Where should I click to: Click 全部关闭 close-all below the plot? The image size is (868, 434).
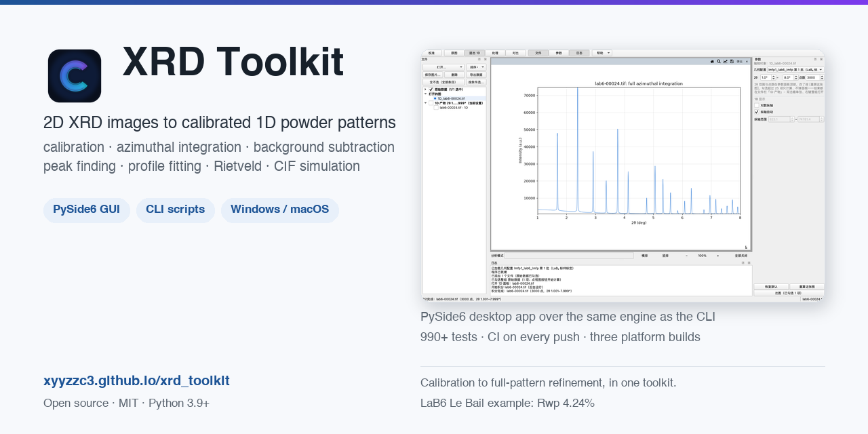point(741,256)
